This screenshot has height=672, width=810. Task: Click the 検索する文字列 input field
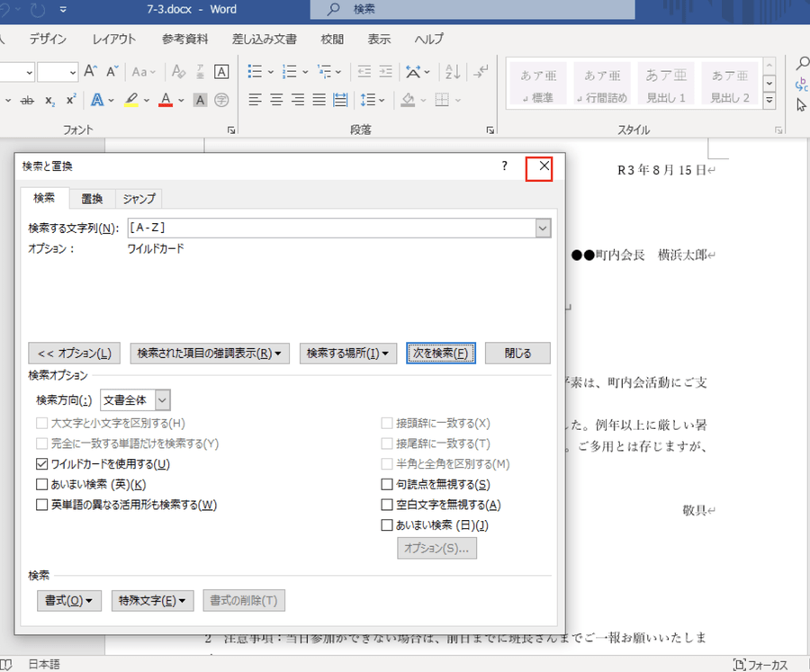point(331,228)
